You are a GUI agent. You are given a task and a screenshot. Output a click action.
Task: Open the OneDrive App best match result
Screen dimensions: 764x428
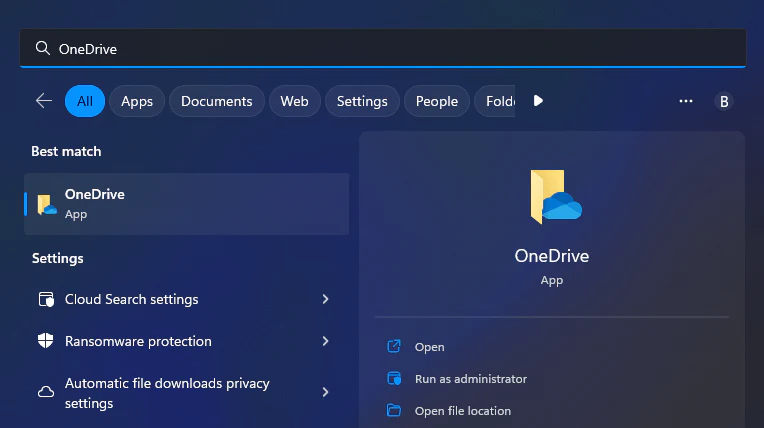(x=187, y=204)
